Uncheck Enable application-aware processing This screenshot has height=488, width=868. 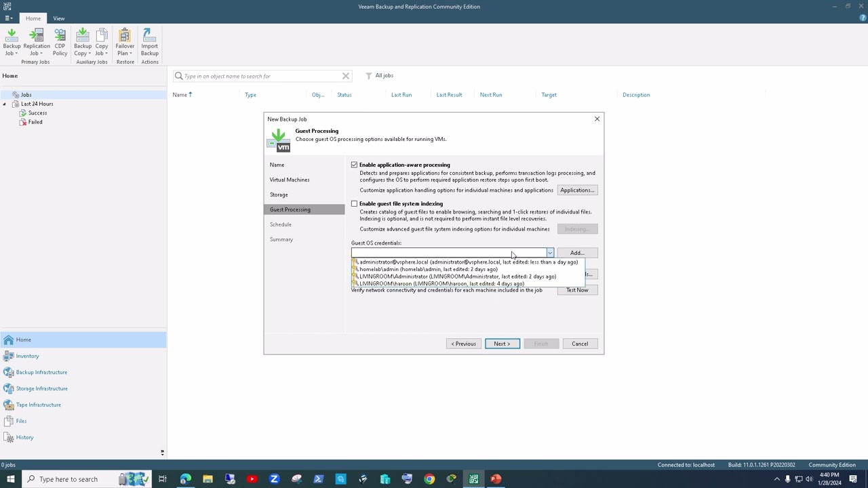click(x=354, y=165)
